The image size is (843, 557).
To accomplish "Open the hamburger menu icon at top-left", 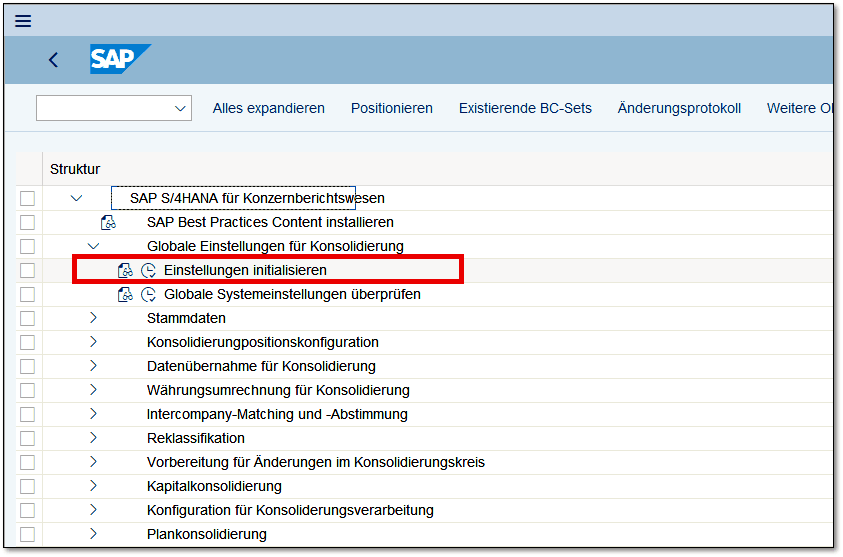I will point(22,21).
